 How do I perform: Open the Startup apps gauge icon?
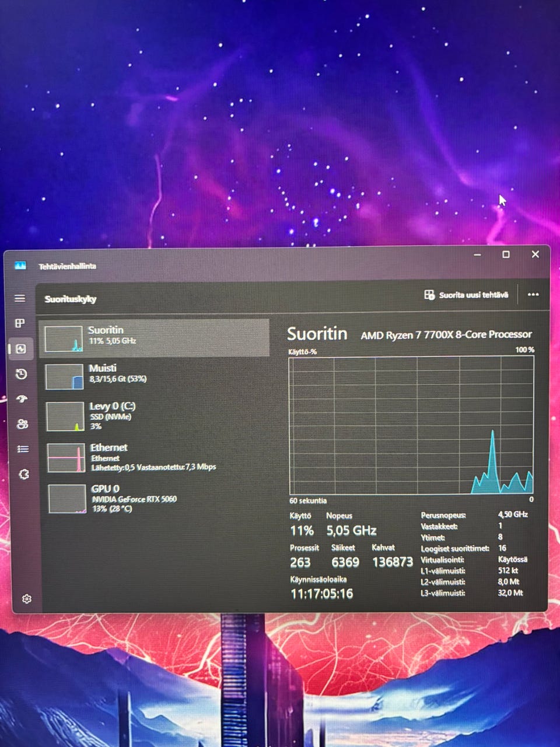[x=22, y=399]
